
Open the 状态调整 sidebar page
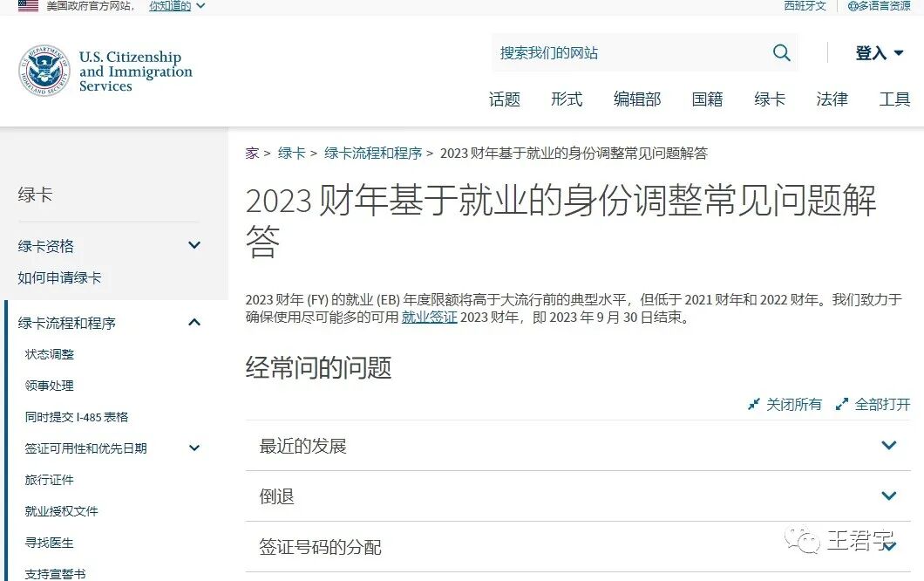click(50, 354)
